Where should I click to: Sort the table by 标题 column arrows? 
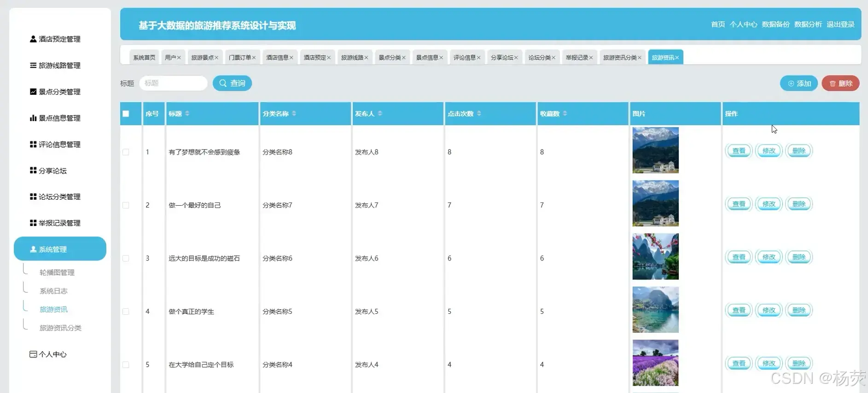tap(187, 114)
